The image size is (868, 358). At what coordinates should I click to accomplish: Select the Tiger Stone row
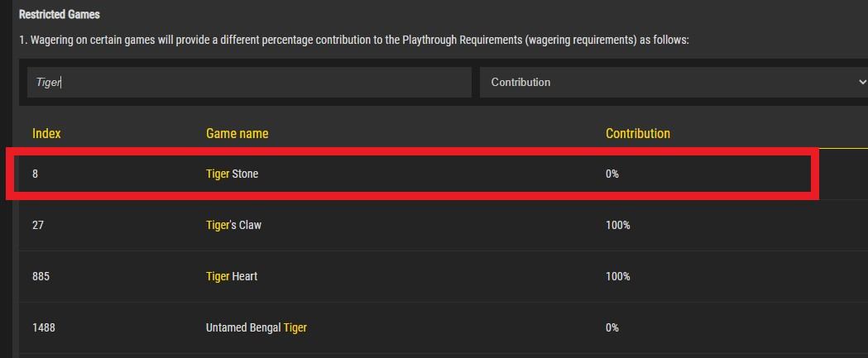[x=414, y=174]
